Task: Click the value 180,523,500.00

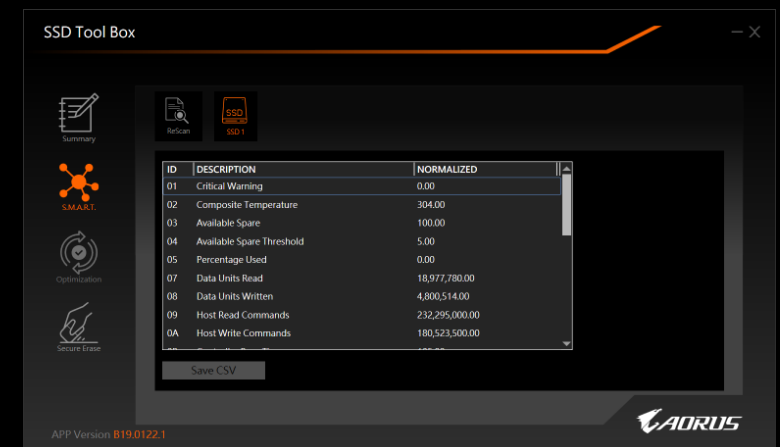Action: (x=448, y=333)
